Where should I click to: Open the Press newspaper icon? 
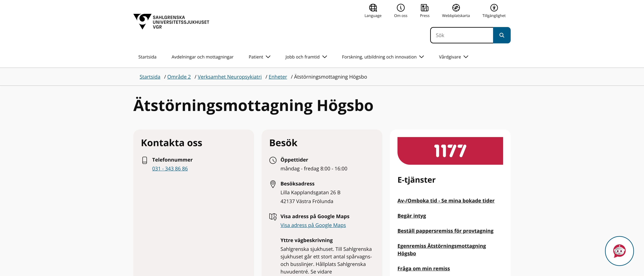(425, 8)
